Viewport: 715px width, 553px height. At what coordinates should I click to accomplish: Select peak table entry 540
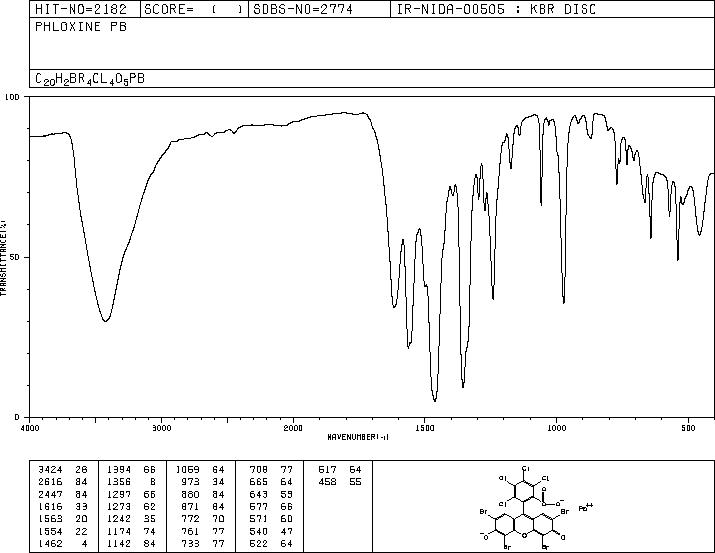click(x=271, y=532)
